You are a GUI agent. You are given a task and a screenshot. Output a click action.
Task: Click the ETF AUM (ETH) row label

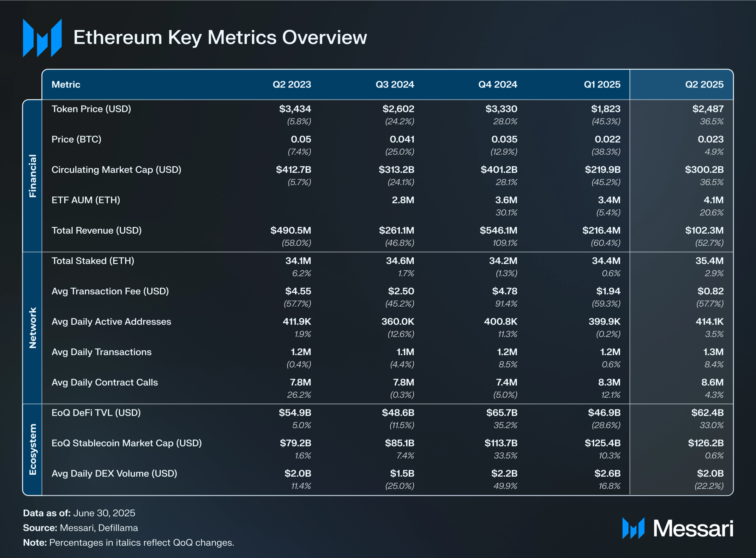tap(86, 200)
